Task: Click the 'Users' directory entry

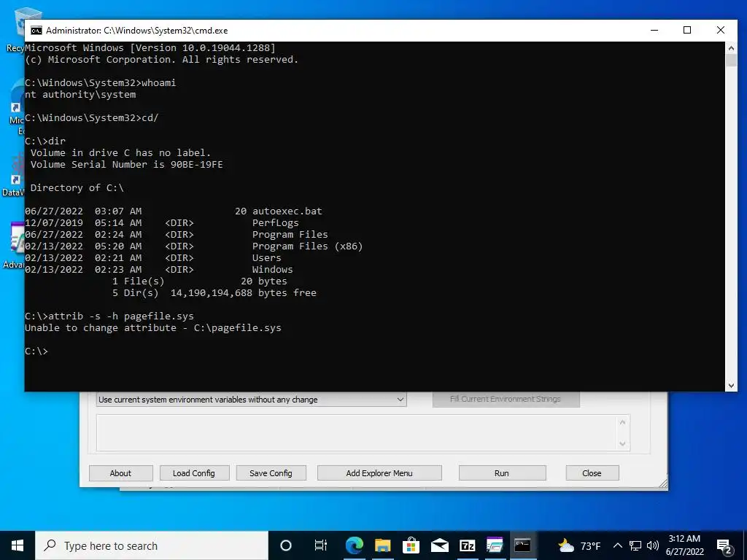Action: (x=267, y=257)
